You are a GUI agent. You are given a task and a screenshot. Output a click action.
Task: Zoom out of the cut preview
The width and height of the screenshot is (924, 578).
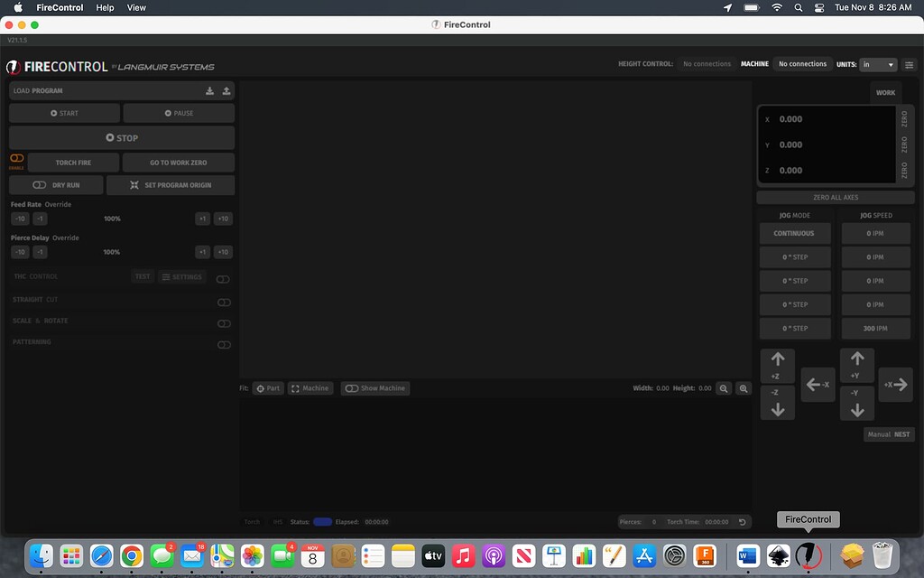coord(725,388)
